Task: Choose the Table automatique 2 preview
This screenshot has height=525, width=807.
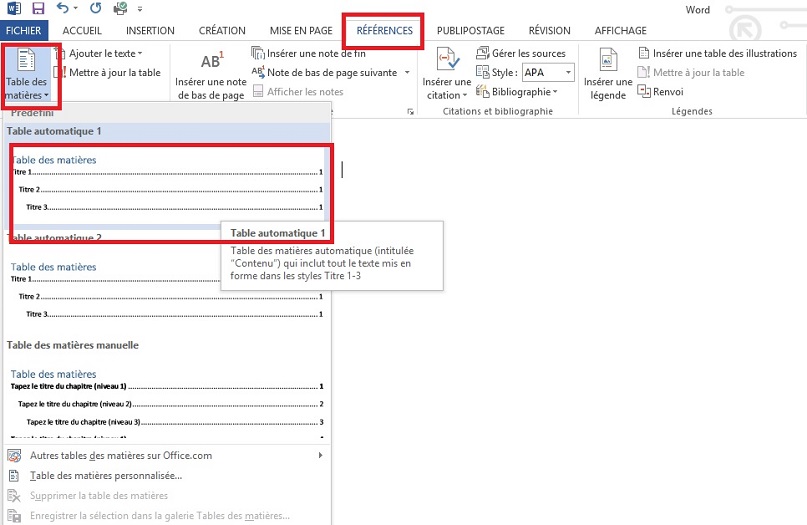Action: click(x=167, y=291)
